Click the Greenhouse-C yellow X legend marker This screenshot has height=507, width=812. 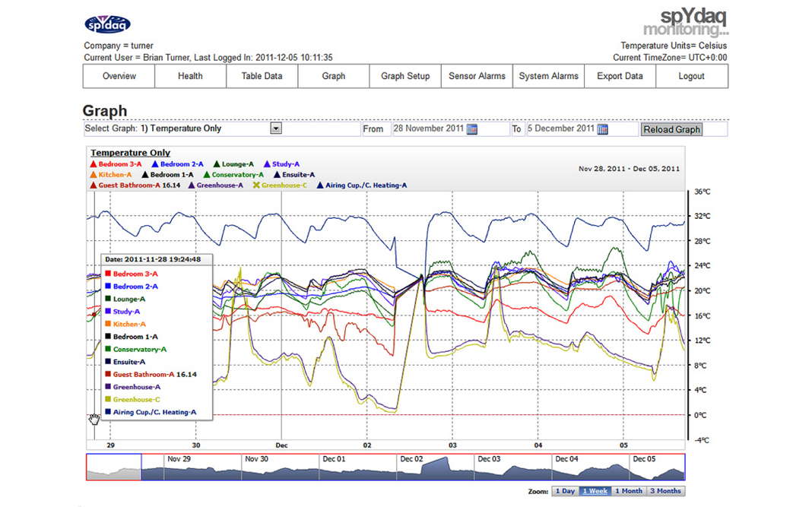(x=256, y=185)
